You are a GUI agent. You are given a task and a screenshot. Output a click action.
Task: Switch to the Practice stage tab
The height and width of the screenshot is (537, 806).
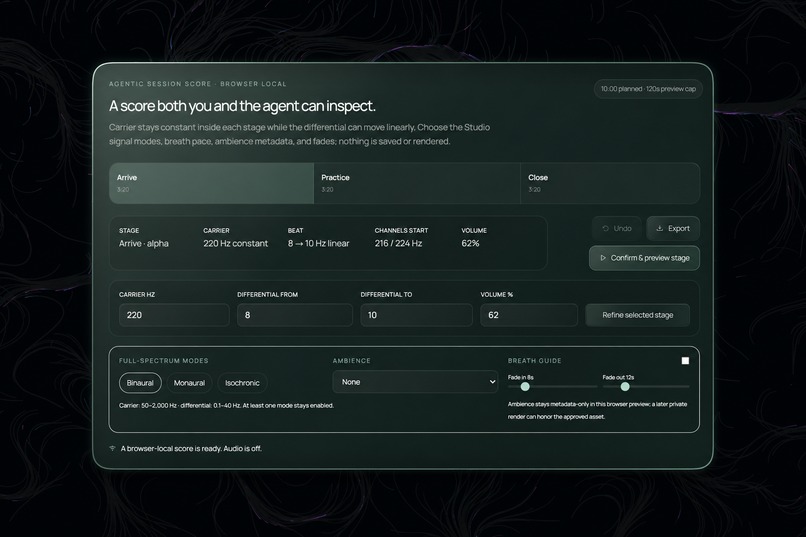(x=417, y=183)
